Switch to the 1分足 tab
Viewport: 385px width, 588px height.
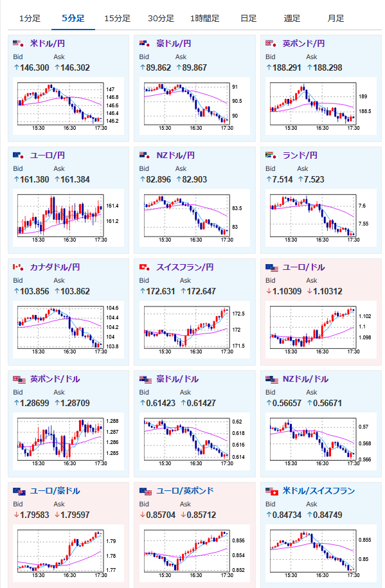[x=30, y=19]
